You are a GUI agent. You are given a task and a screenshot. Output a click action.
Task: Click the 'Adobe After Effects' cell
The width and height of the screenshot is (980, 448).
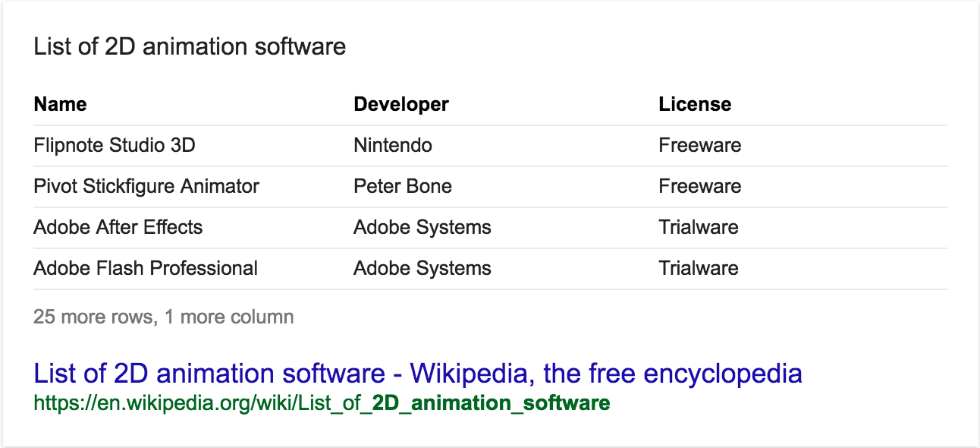(x=118, y=227)
